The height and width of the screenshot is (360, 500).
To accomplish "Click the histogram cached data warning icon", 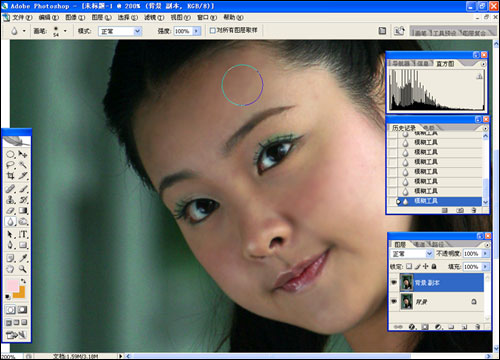I will [x=479, y=76].
